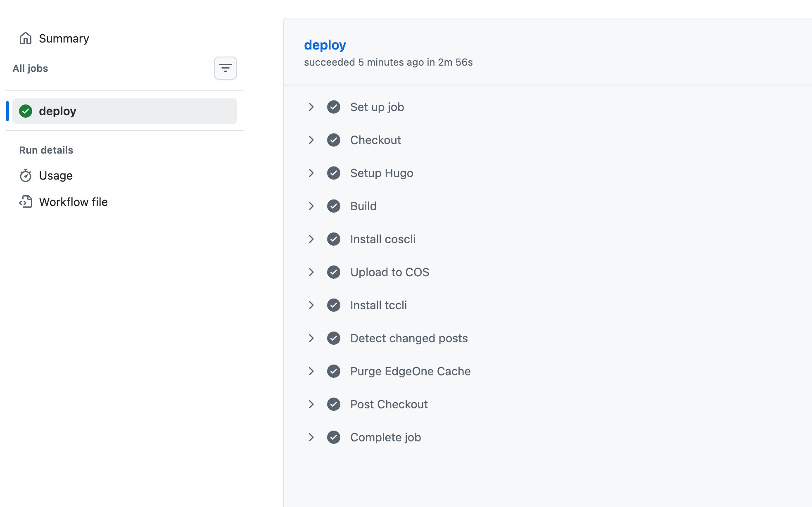
Task: Expand the Install tccli step
Action: point(311,305)
